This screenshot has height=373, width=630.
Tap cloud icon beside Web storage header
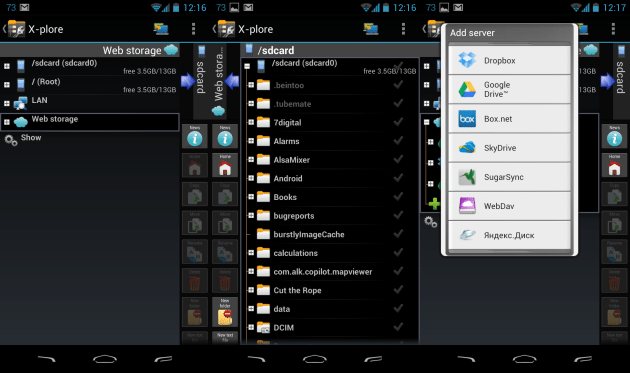(x=171, y=50)
